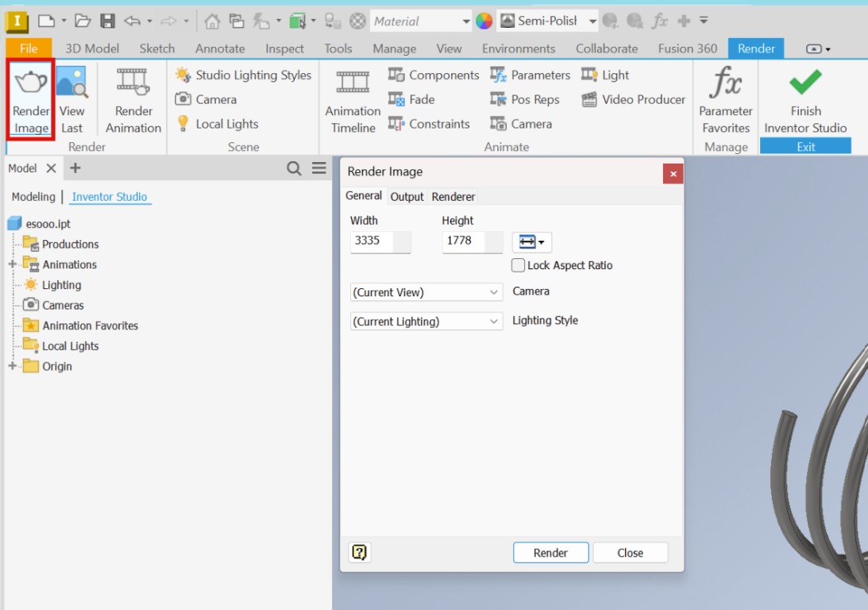Screen dimensions: 868x610
Task: Open model browser hamburger menu
Action: (x=319, y=168)
